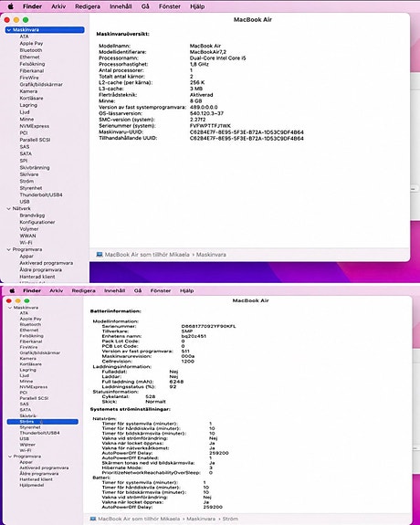Select Skrivare in the hardware list
Viewport: 420px width, 525px height.
click(x=29, y=174)
